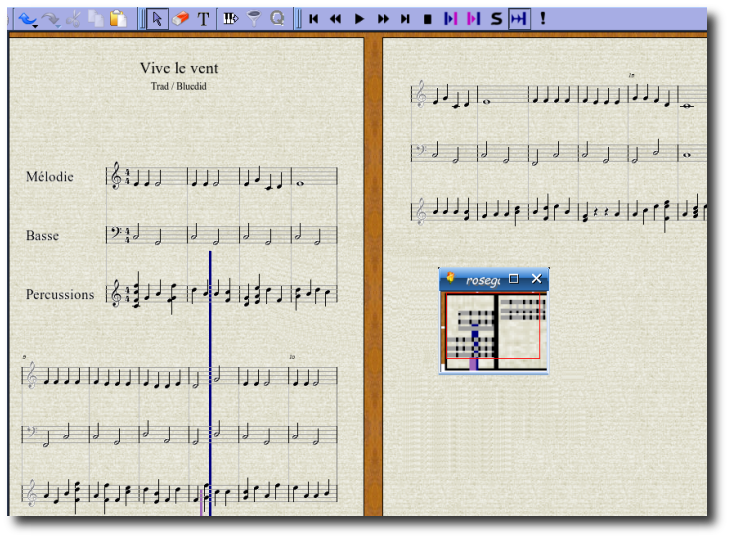
Task: Click the 'Percussions' staff label
Action: point(60,295)
